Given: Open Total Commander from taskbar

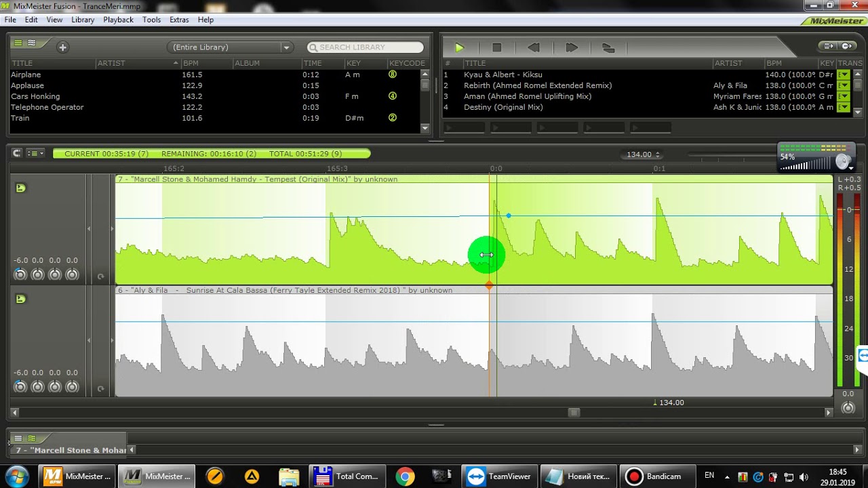Looking at the screenshot, I should (347, 476).
